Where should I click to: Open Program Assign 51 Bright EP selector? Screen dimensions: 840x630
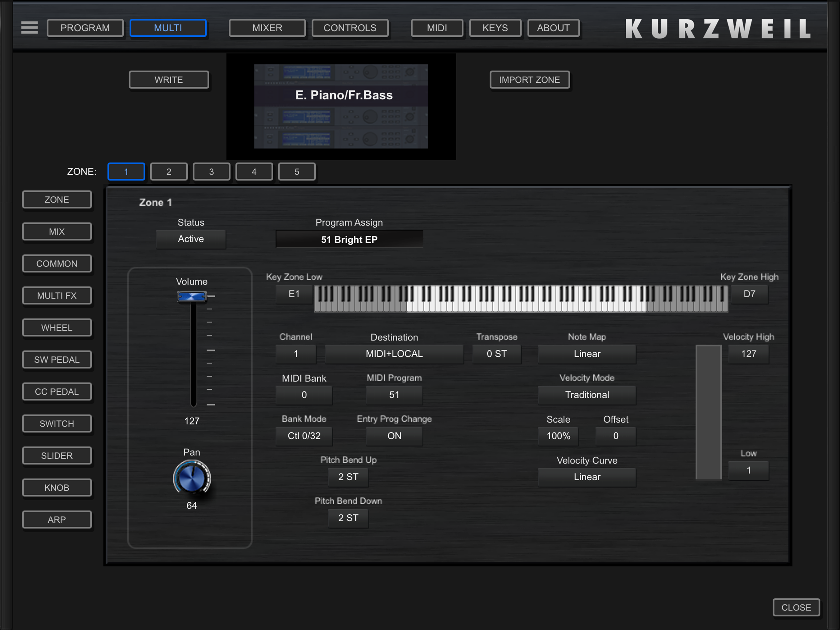click(x=349, y=239)
